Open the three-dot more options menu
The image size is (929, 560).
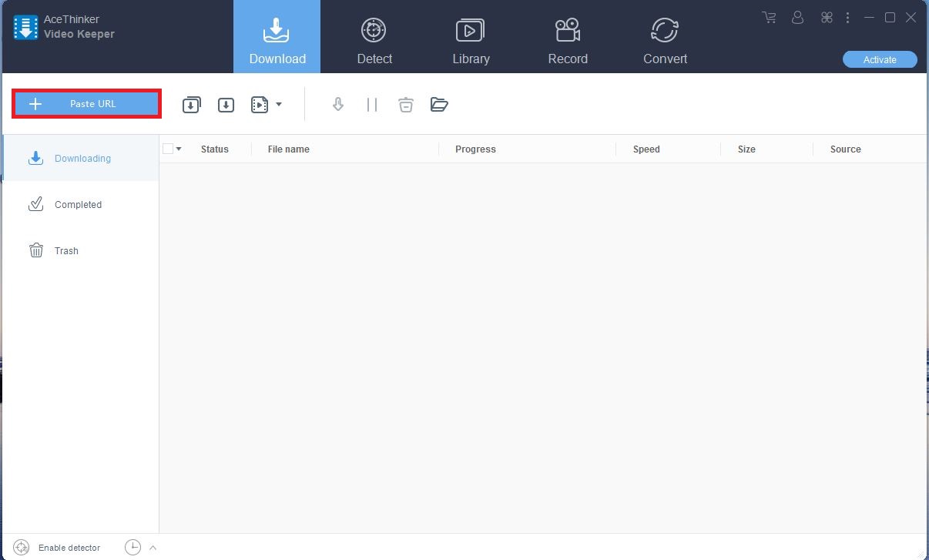click(x=848, y=17)
